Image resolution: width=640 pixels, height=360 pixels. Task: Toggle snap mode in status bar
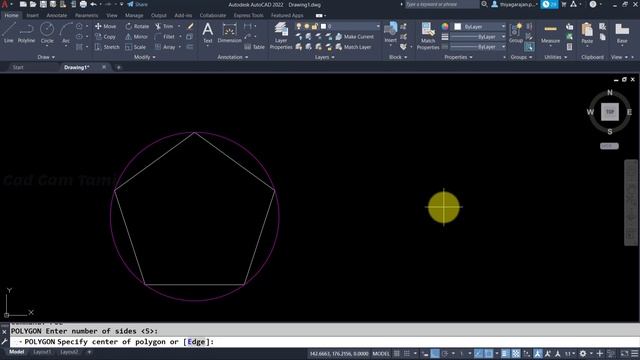[x=407, y=353]
